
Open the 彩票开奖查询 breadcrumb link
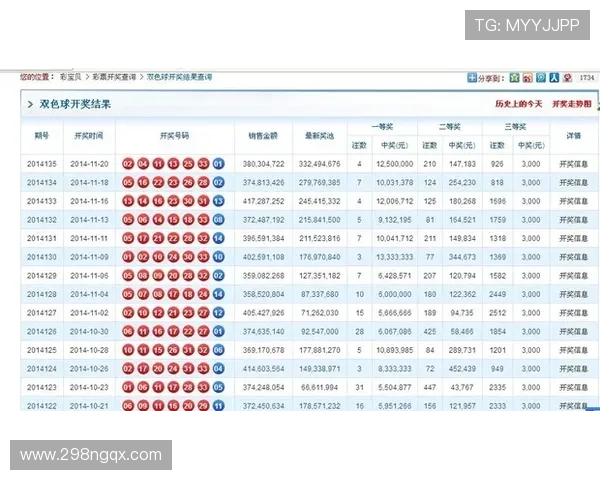(114, 77)
